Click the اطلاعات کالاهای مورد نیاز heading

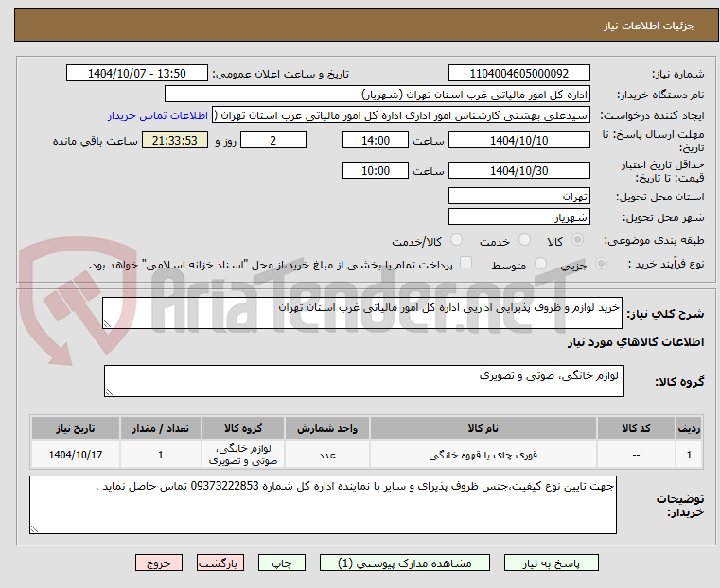(636, 342)
